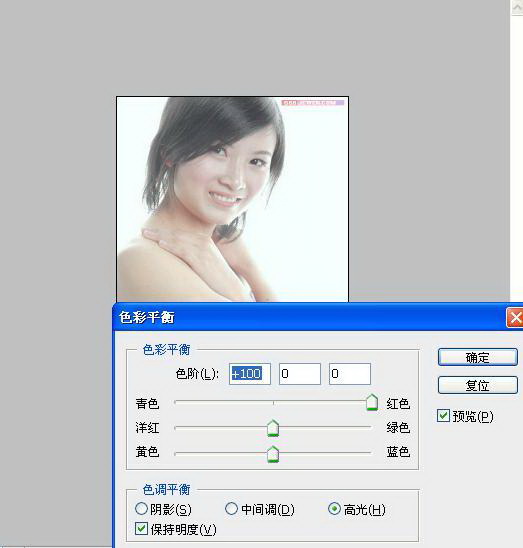This screenshot has height=548, width=523.
Task: Select the 高光(H) radio button
Action: click(334, 509)
